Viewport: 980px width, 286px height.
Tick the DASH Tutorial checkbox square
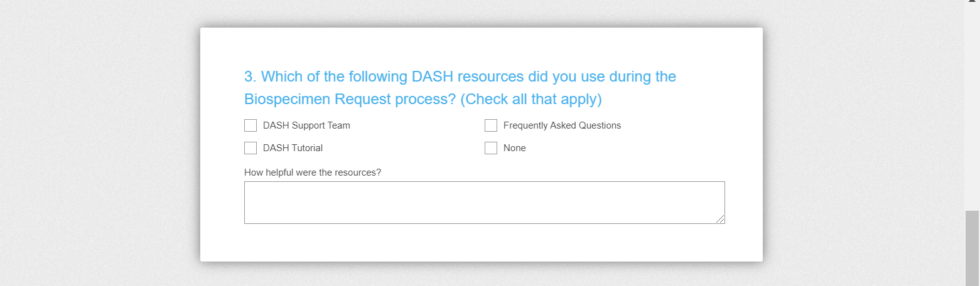tap(250, 148)
